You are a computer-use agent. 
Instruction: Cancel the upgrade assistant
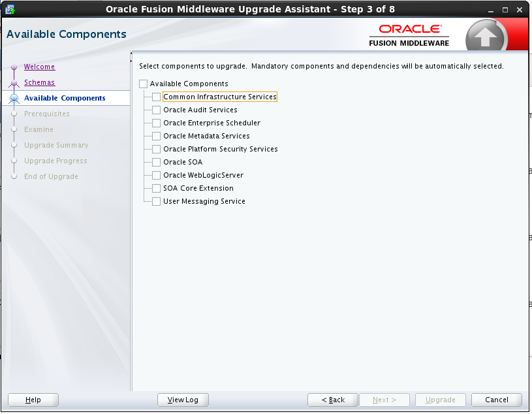pyautogui.click(x=497, y=400)
